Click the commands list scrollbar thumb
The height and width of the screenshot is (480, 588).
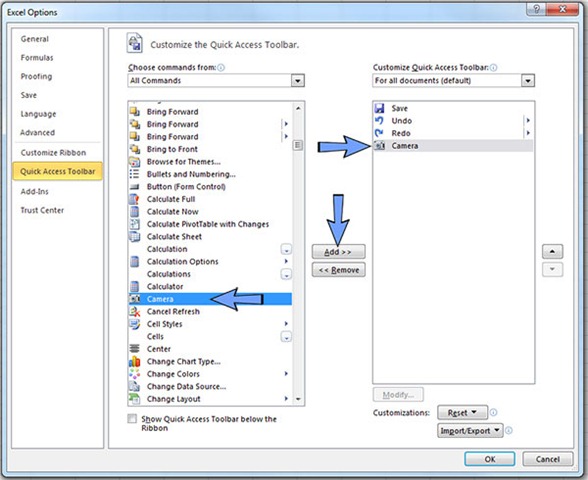tap(298, 145)
